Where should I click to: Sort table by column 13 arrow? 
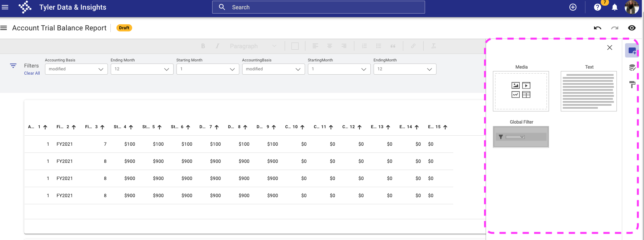[x=388, y=127]
